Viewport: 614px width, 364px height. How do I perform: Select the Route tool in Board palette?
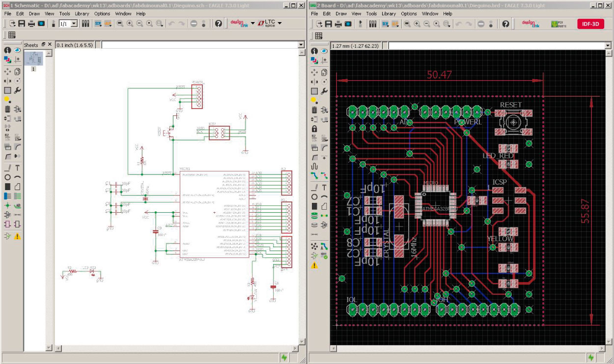point(314,175)
